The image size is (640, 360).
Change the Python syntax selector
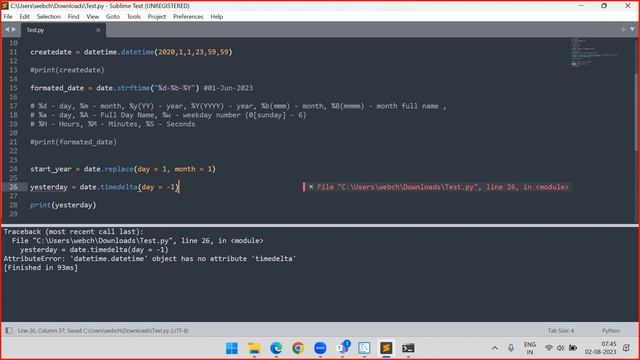click(x=611, y=331)
